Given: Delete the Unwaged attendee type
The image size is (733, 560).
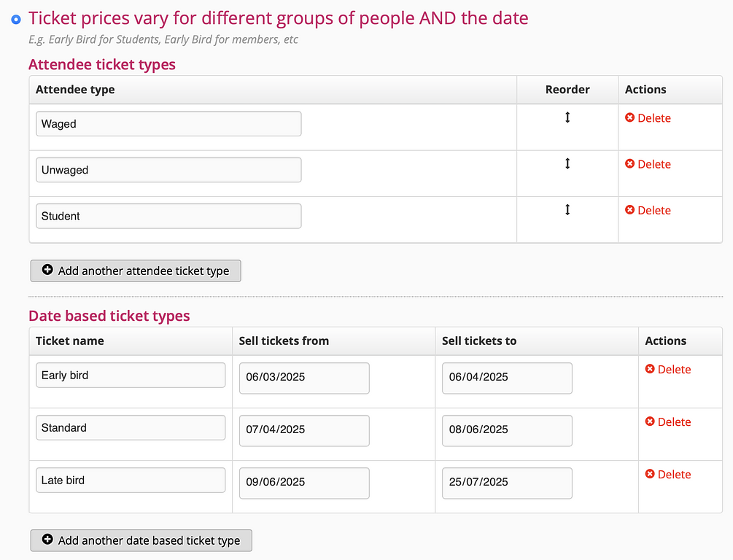Looking at the screenshot, I should 648,164.
